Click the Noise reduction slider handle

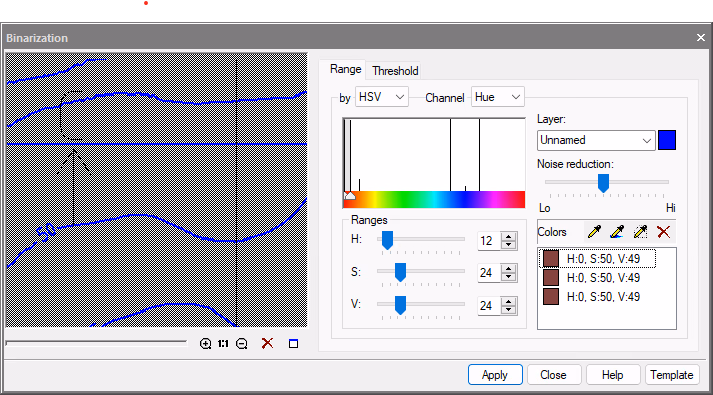[603, 183]
